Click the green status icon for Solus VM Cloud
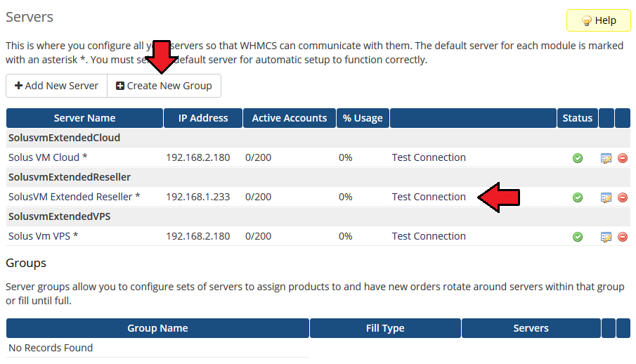 [x=577, y=158]
